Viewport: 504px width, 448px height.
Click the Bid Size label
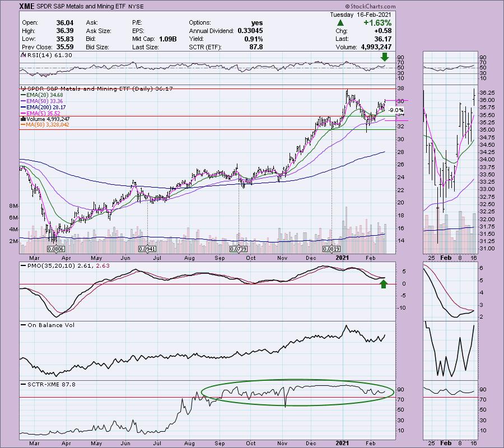click(x=97, y=47)
